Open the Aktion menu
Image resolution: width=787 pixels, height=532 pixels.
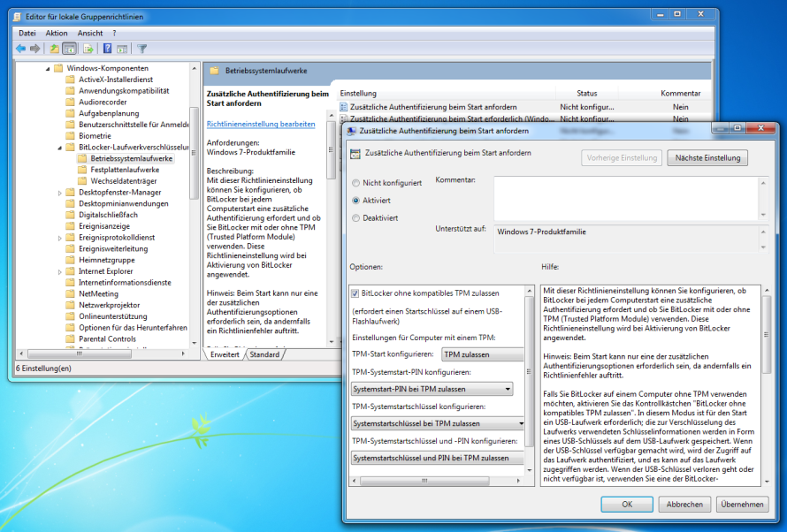click(x=57, y=33)
